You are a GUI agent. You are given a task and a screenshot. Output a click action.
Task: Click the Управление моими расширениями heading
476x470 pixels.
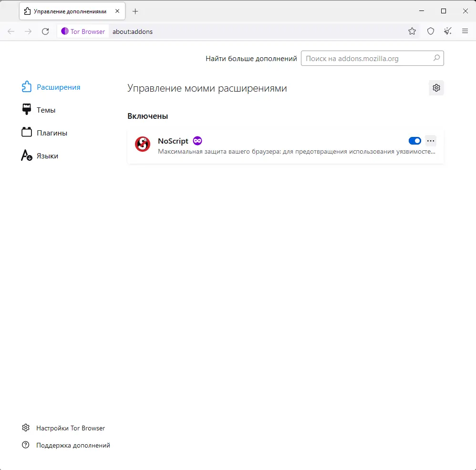(x=207, y=88)
